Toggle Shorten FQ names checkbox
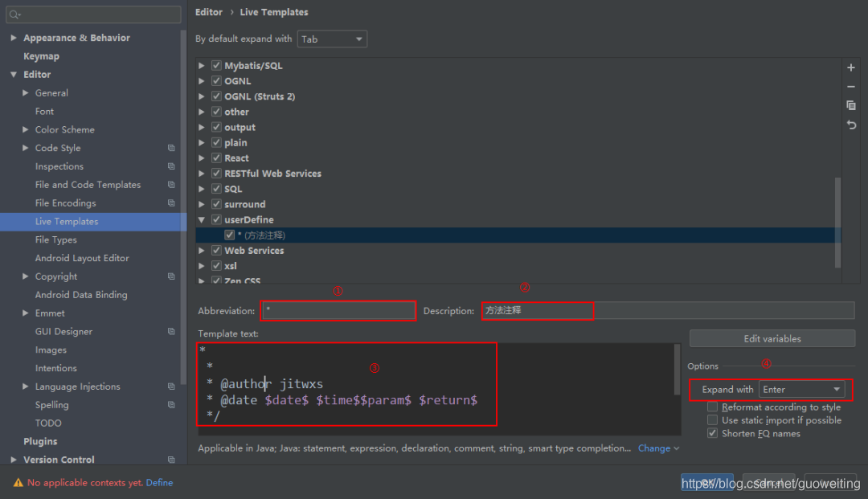This screenshot has width=868, height=499. coord(713,433)
